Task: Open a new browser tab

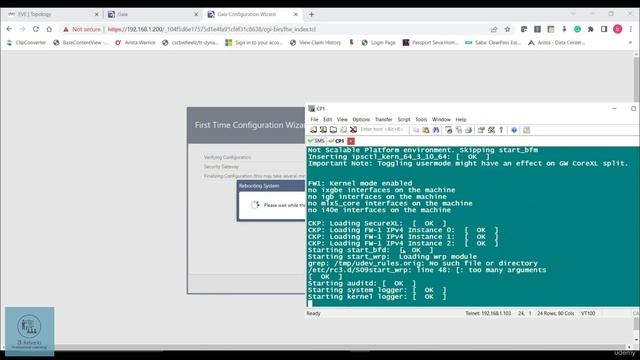Action: pyautogui.click(x=311, y=14)
